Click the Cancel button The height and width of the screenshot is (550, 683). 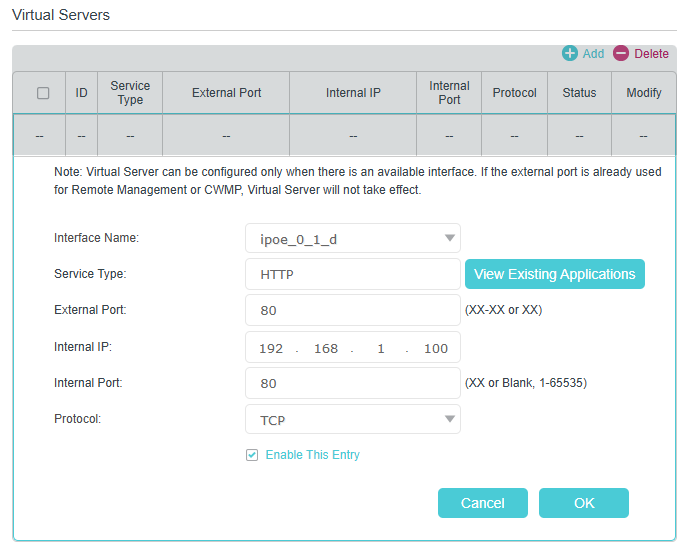[x=483, y=503]
